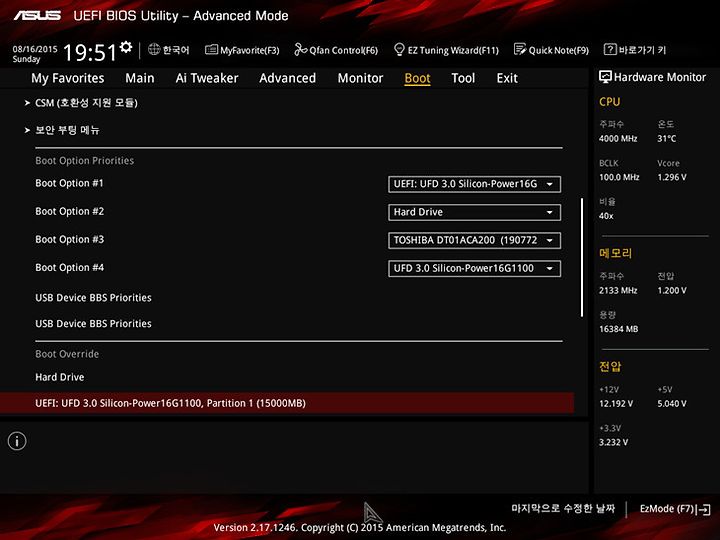Open the Exit tab
This screenshot has width=720, height=540.
[x=507, y=78]
